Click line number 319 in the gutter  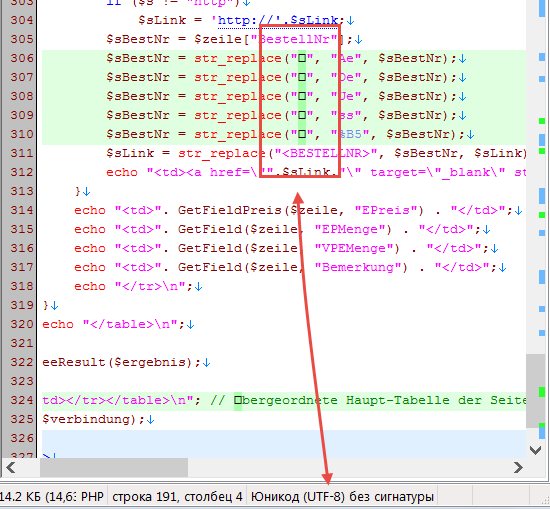click(x=22, y=305)
